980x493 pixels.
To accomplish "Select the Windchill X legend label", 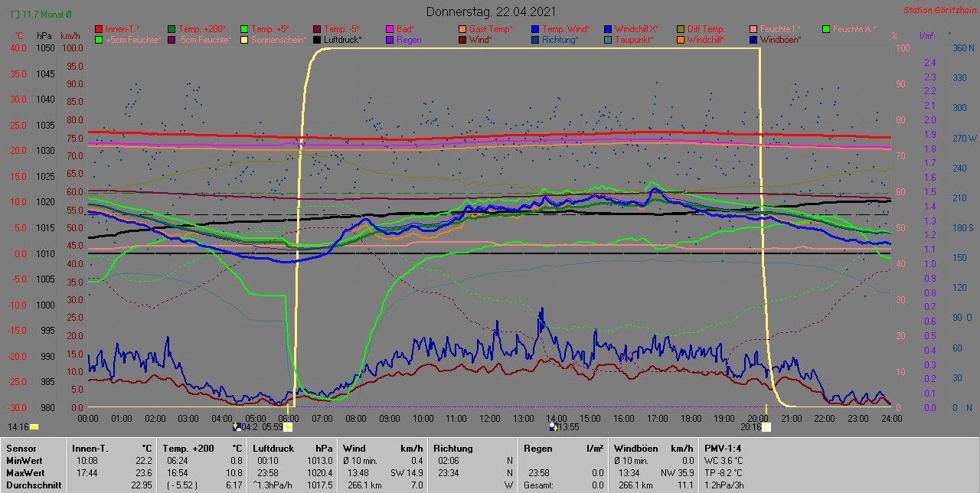I will pyautogui.click(x=637, y=29).
